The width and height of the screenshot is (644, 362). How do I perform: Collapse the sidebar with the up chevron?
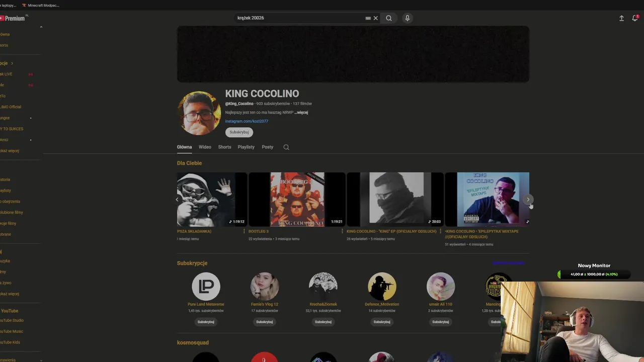click(41, 27)
